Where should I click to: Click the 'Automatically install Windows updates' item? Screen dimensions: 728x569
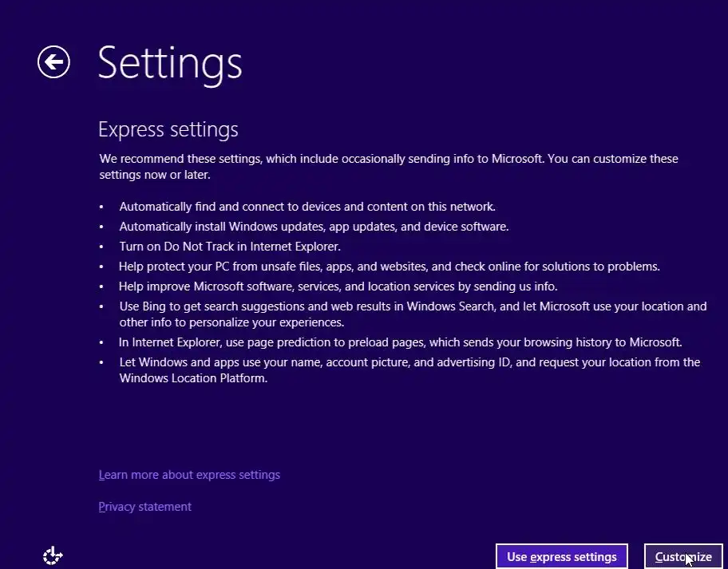[314, 227]
